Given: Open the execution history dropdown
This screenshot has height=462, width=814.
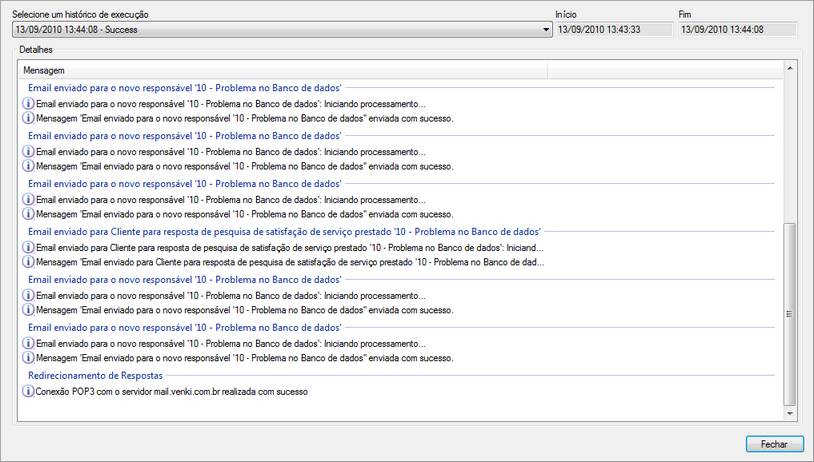Looking at the screenshot, I should (x=282, y=30).
